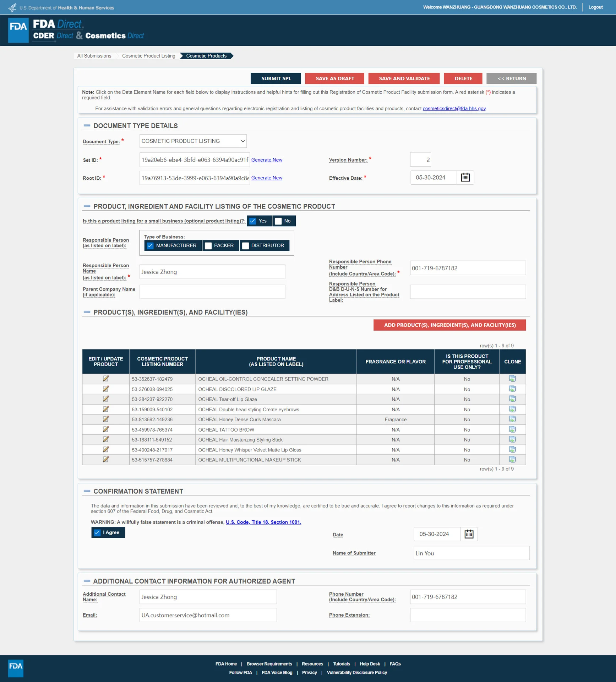Open the Effective Date calendar picker
Screen dimensions: 616x682
pos(465,177)
